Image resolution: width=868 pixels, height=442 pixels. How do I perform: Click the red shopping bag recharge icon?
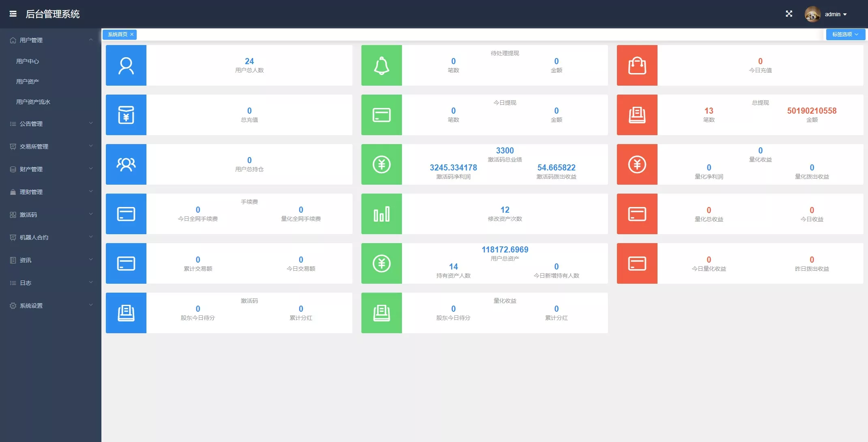point(637,65)
